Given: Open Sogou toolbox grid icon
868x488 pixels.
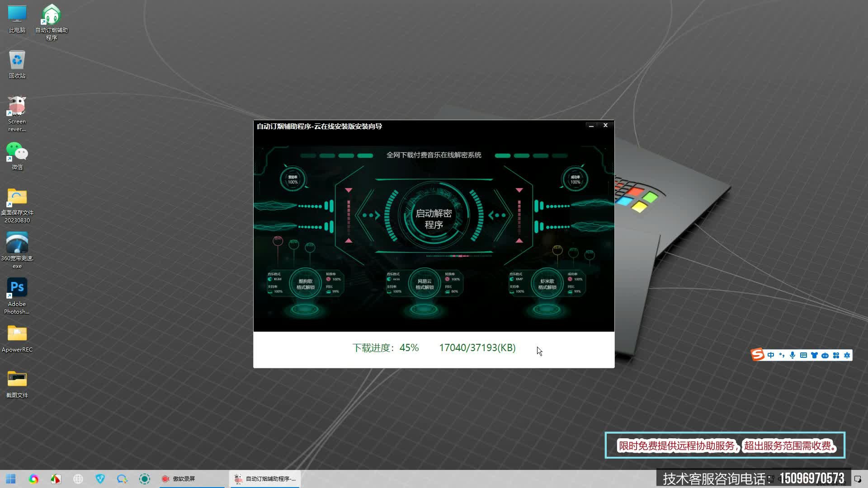Looking at the screenshot, I should tap(836, 355).
